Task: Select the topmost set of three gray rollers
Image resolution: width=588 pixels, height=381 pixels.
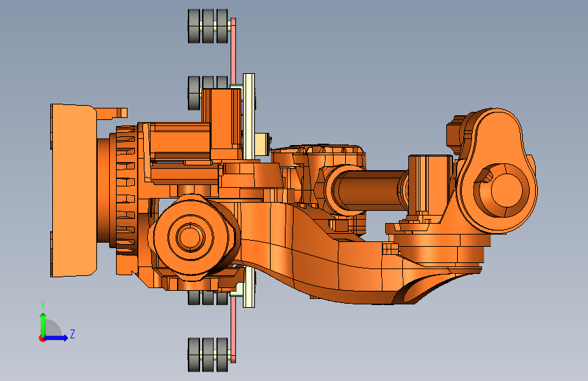Action: [208, 26]
